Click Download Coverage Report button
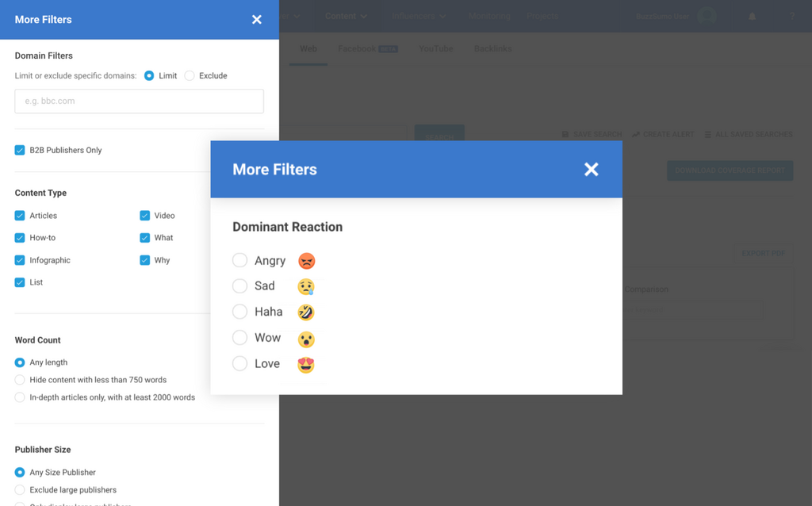This screenshot has width=812, height=506. 730,171
